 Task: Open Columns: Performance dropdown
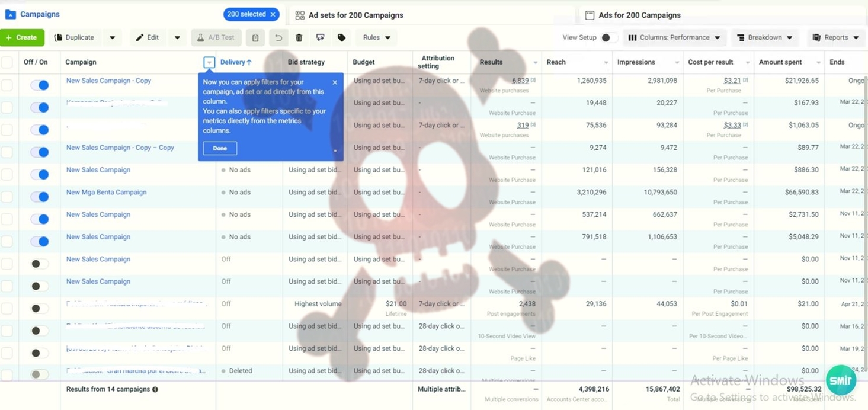pyautogui.click(x=674, y=37)
